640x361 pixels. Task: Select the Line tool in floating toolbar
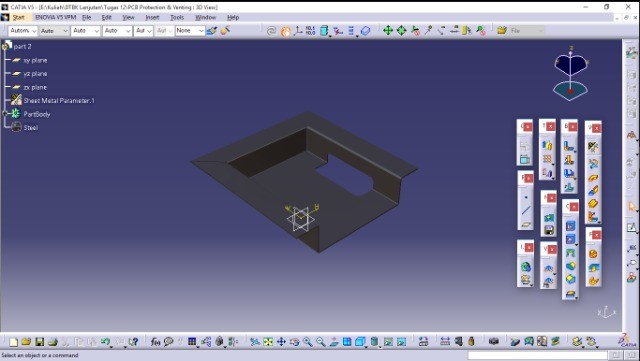coord(526,211)
